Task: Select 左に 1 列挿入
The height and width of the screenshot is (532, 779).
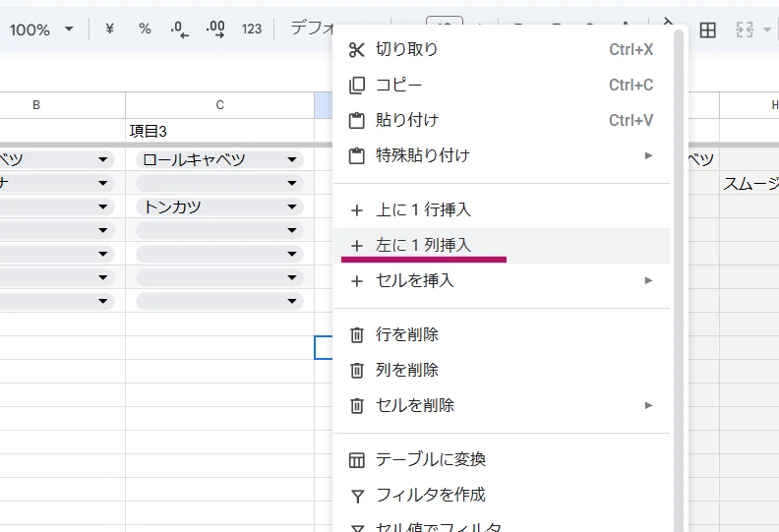Action: click(x=502, y=246)
